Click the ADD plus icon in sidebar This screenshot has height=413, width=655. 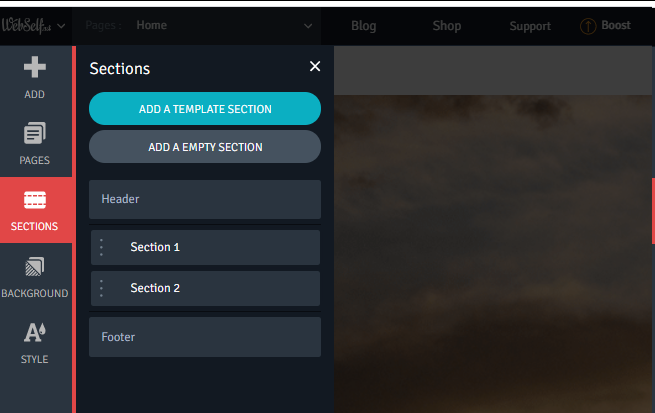coord(34,67)
